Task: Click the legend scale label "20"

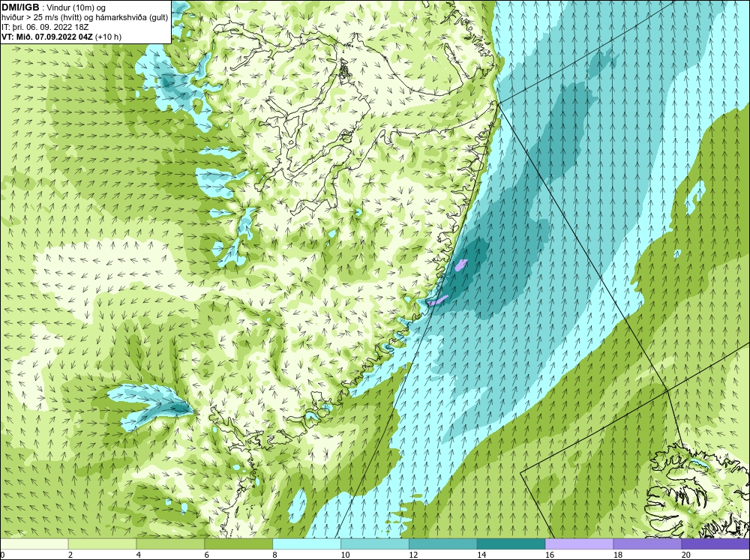Action: tap(686, 555)
